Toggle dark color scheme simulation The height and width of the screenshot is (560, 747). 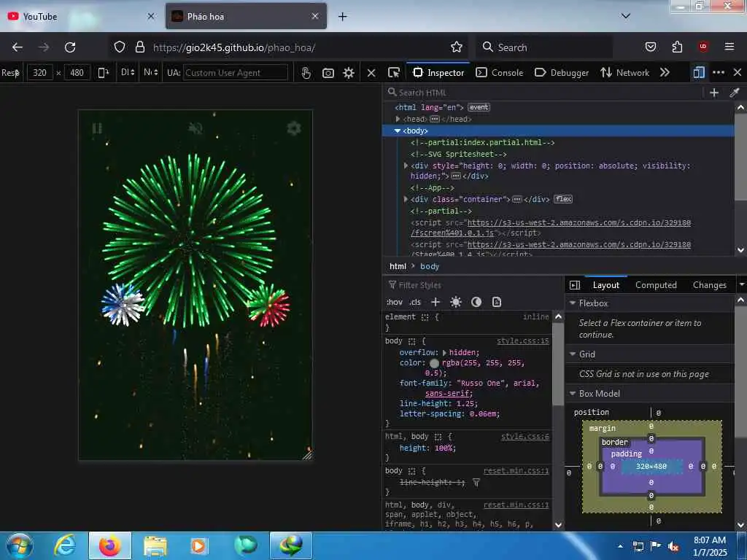coord(476,302)
